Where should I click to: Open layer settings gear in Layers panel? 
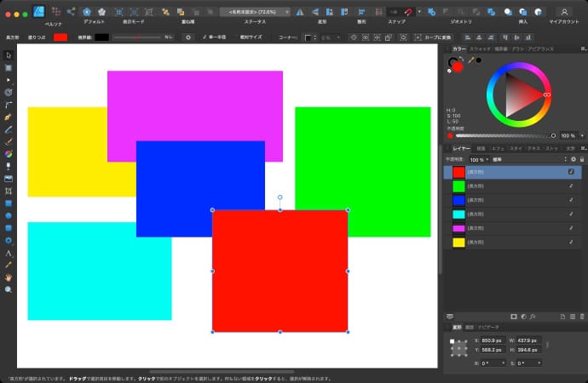coord(573,159)
